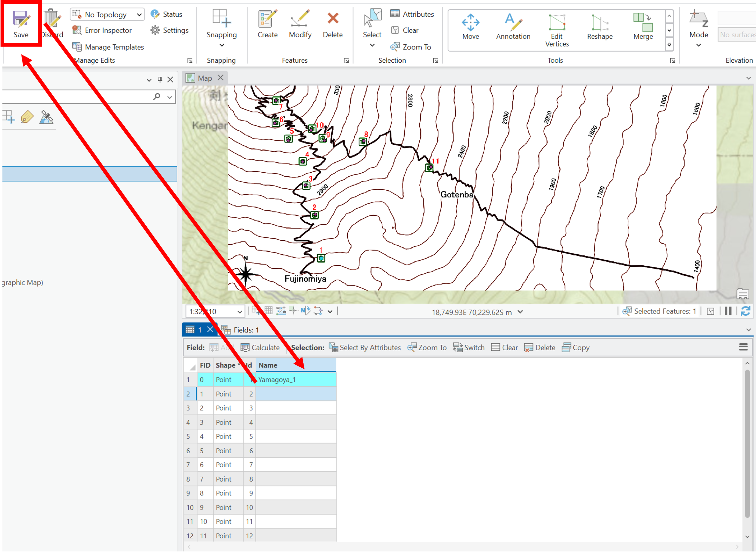Open coordinate display units dropdown

coord(520,312)
